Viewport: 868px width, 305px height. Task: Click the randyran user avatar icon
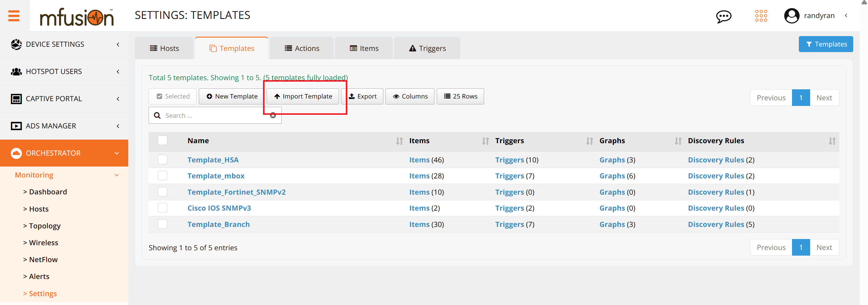click(x=791, y=15)
